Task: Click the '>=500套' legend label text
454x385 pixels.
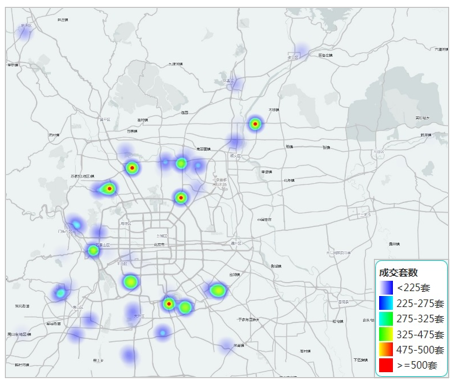Action: click(417, 365)
